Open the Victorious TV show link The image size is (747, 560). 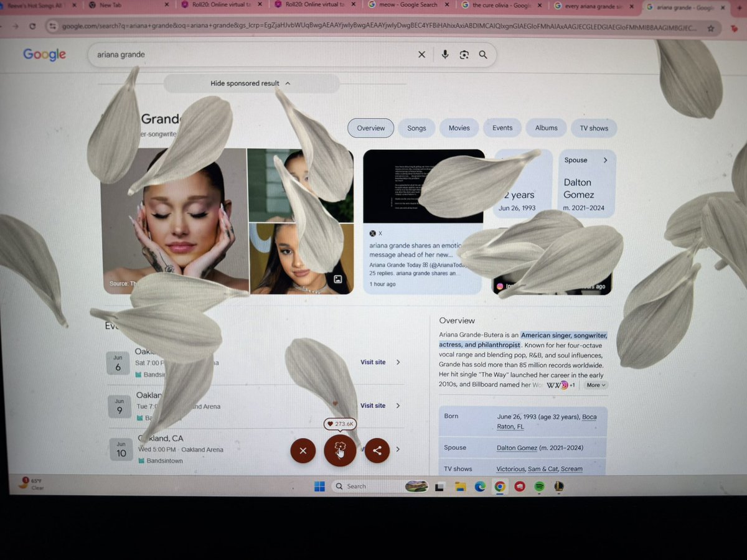pos(510,469)
